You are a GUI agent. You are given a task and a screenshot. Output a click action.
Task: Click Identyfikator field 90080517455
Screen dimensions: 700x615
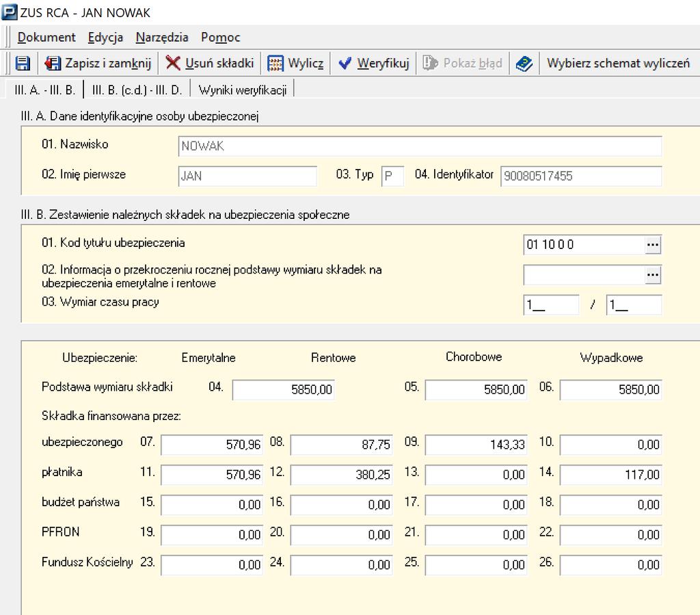point(581,176)
